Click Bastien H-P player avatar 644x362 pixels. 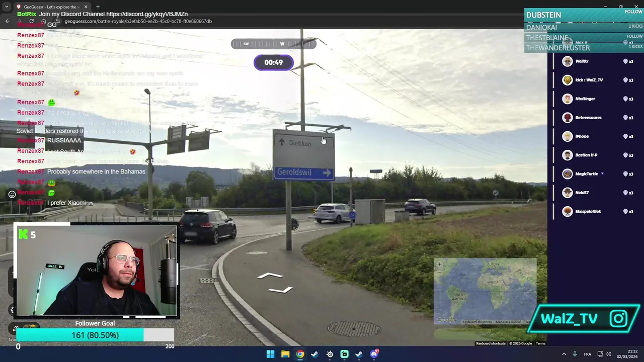568,155
